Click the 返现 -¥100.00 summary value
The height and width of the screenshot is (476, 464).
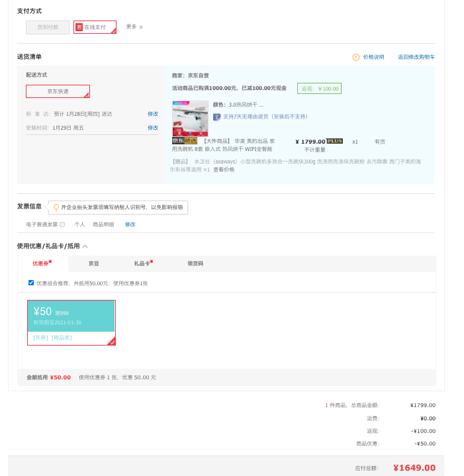[424, 431]
